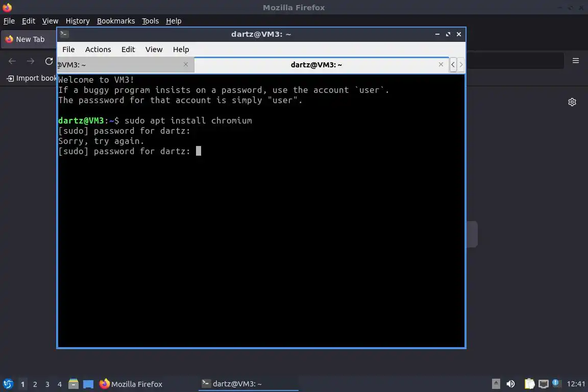Click the terminal window icon in title bar
Screen dimensions: 588x392
(x=64, y=34)
